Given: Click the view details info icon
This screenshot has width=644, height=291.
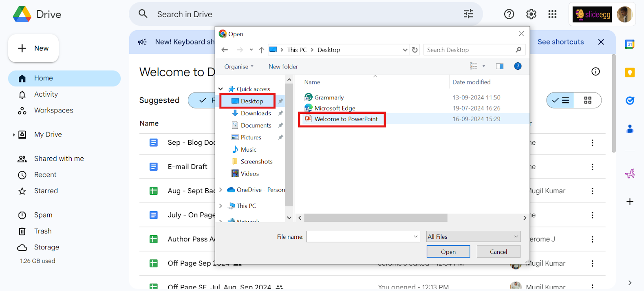Looking at the screenshot, I should click(x=595, y=72).
